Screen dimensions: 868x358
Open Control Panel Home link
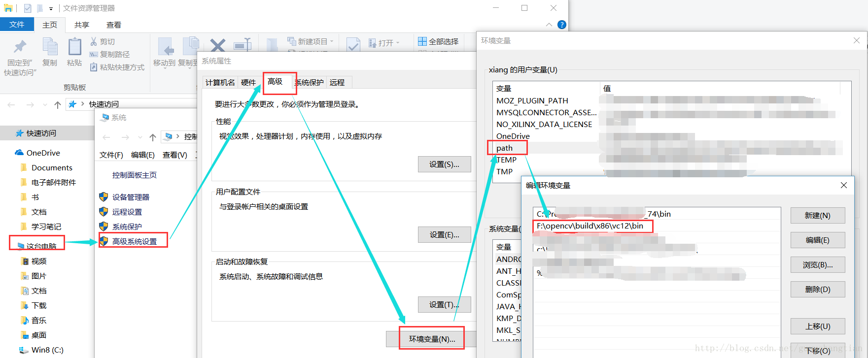pos(135,175)
